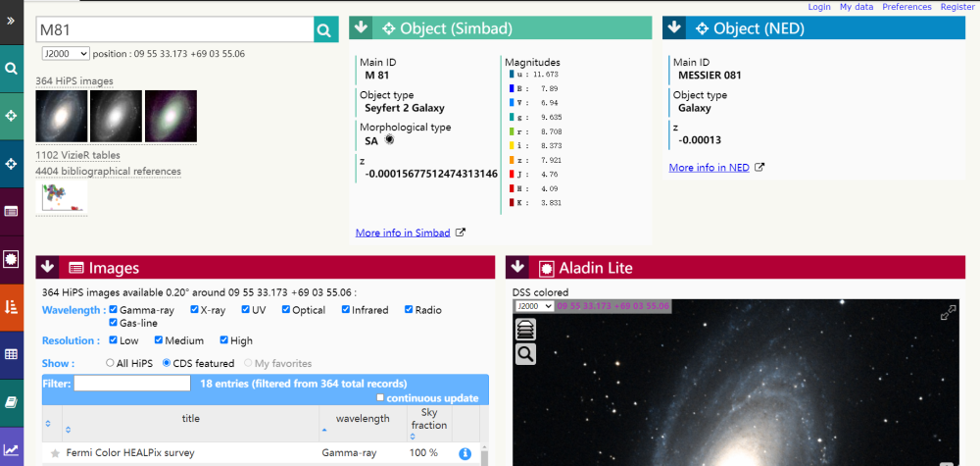Uncheck the Infrared wavelength checkbox
This screenshot has height=466, width=980.
click(x=346, y=310)
